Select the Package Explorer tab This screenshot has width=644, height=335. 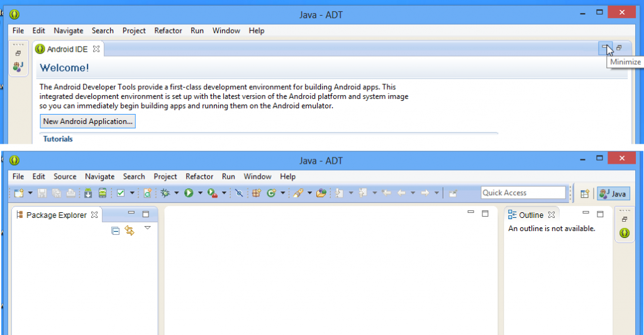tap(56, 215)
